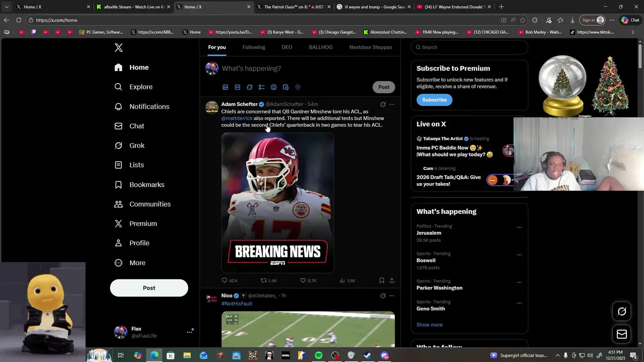644x362 pixels.
Task: Open tab search dropdown at top-left of browser
Action: (7, 7)
